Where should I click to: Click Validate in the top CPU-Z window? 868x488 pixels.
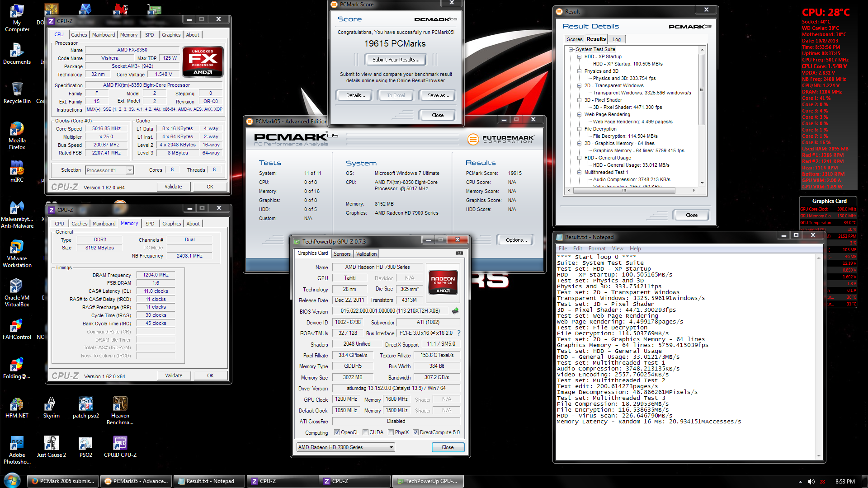coord(173,187)
